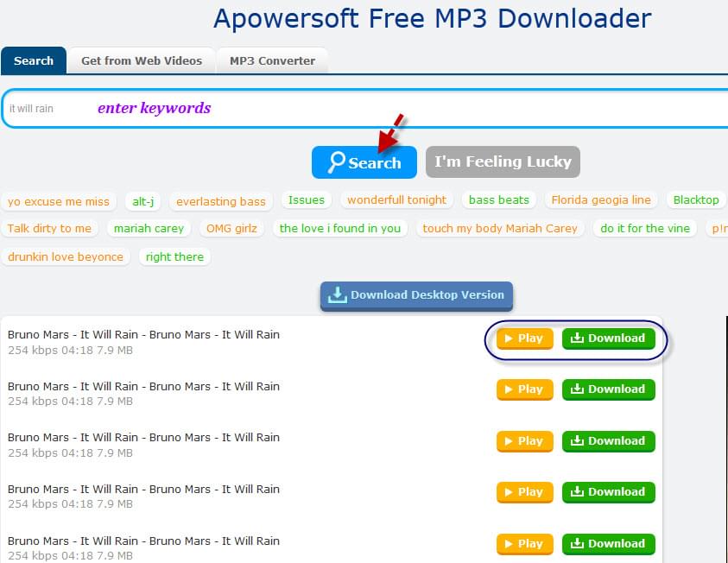
Task: Choose the 'everlasting bass' tag
Action: click(x=221, y=201)
